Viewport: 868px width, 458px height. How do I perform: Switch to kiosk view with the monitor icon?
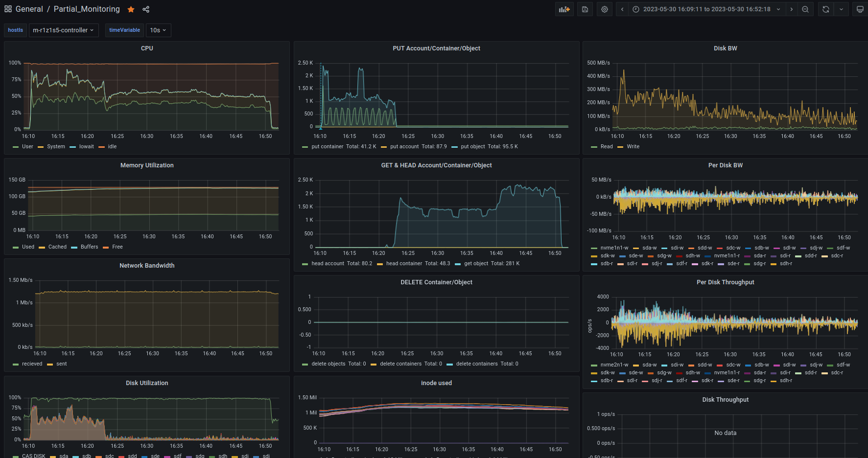click(x=860, y=9)
